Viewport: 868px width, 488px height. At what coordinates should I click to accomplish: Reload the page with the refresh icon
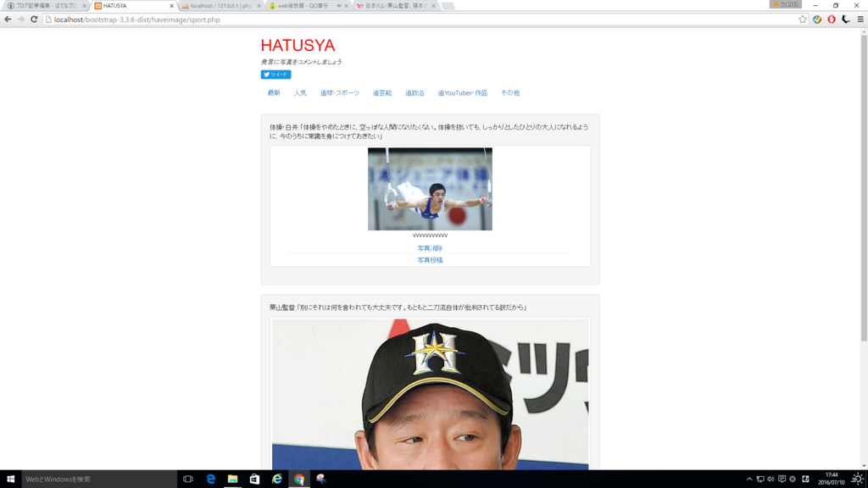click(34, 19)
